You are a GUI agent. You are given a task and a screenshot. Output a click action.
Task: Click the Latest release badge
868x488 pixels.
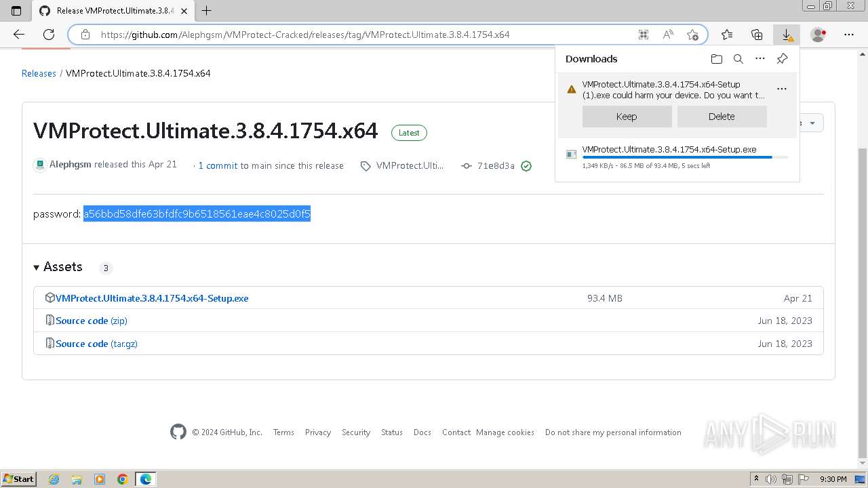(x=409, y=133)
